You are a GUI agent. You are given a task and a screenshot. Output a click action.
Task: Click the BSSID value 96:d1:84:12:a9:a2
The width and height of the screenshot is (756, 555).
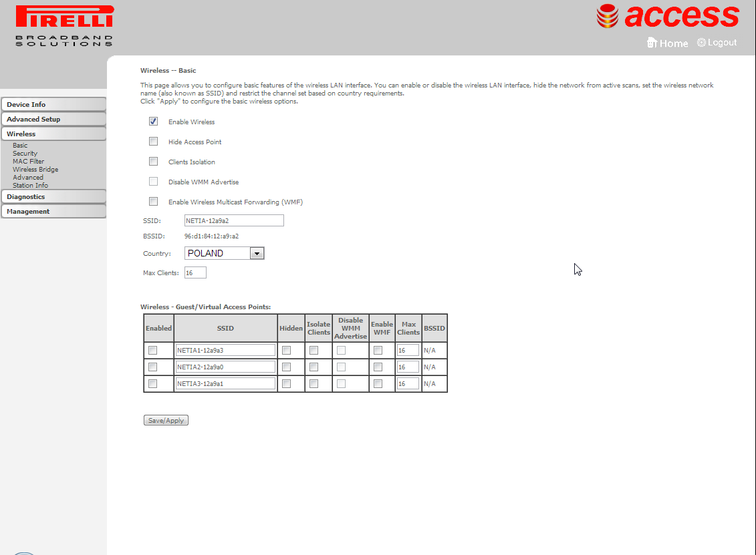tap(212, 236)
